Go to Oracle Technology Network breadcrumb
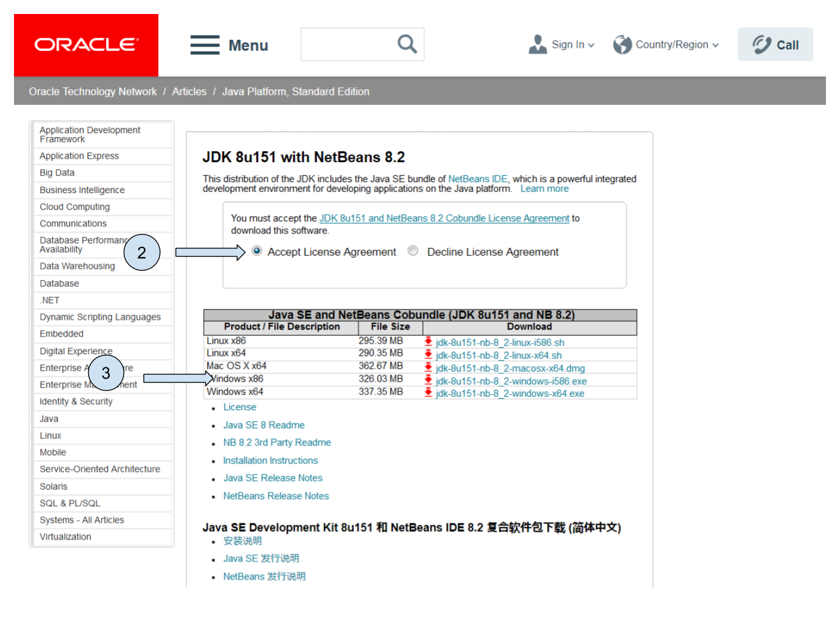This screenshot has width=840, height=630. click(93, 92)
